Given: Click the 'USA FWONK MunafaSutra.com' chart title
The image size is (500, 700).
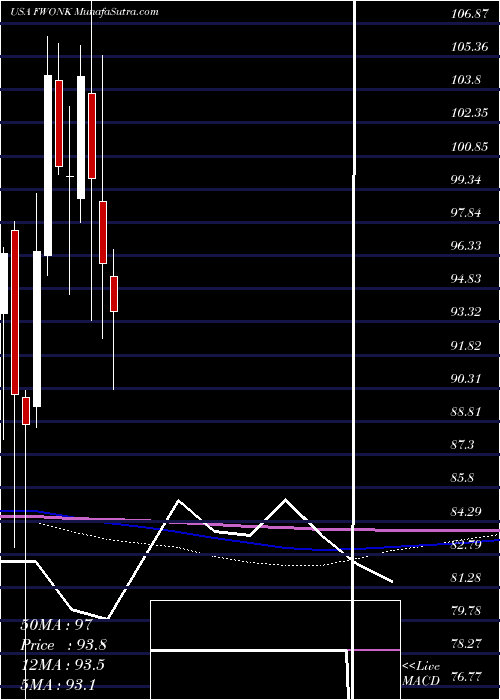Looking at the screenshot, I should tap(84, 12).
